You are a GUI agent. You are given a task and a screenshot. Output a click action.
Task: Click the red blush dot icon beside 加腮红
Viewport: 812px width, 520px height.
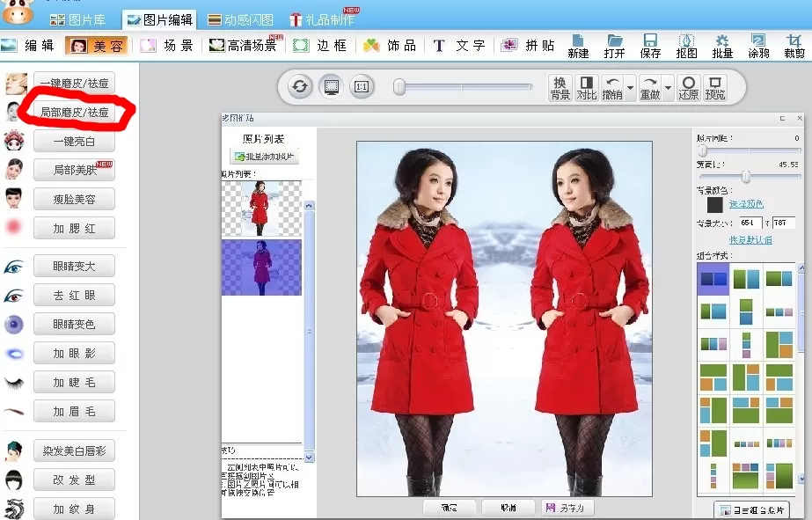(14, 227)
